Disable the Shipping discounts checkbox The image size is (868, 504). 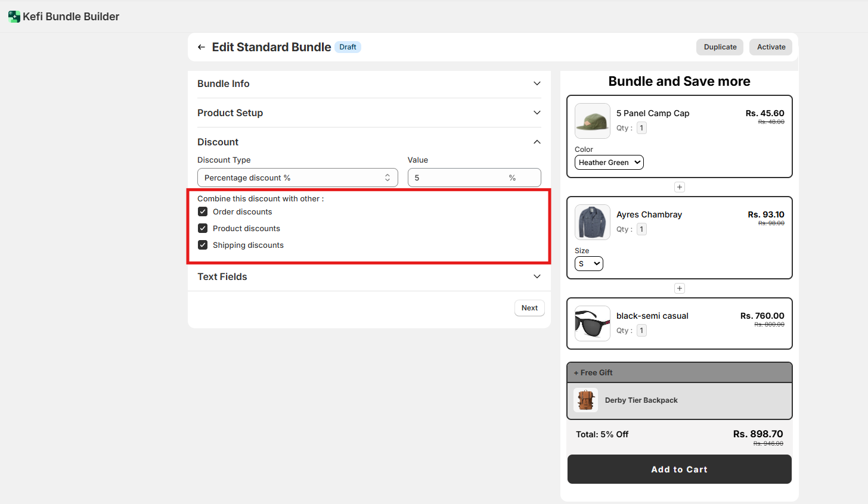(203, 245)
